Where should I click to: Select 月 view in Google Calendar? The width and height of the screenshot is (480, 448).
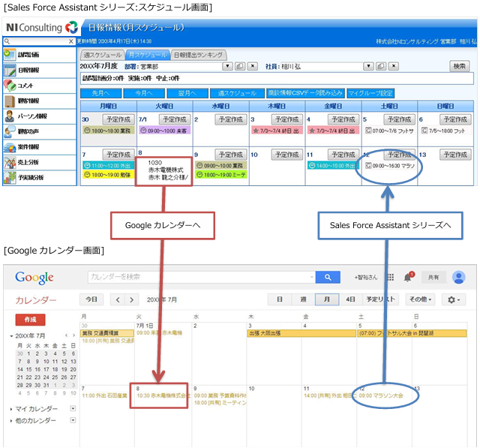pyautogui.click(x=327, y=299)
